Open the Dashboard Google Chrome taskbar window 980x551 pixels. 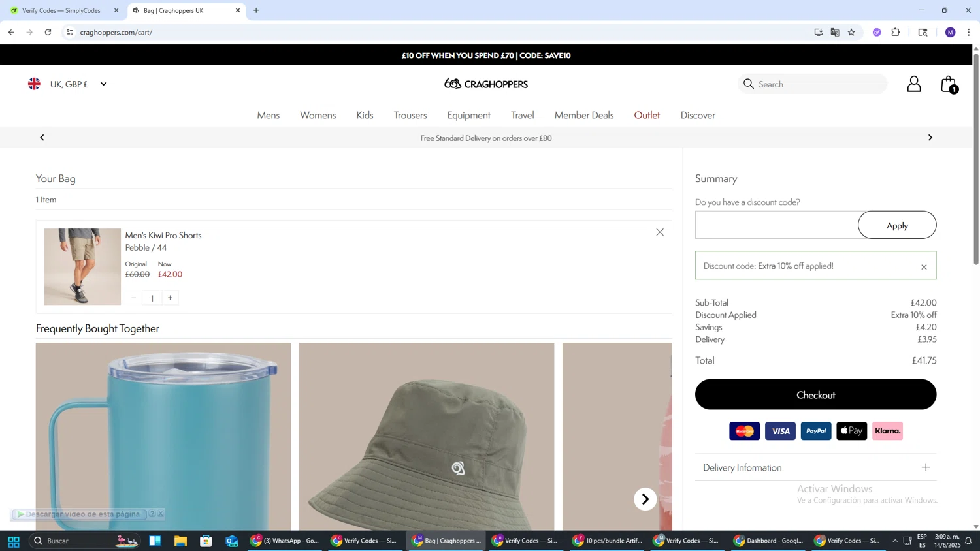(x=769, y=541)
